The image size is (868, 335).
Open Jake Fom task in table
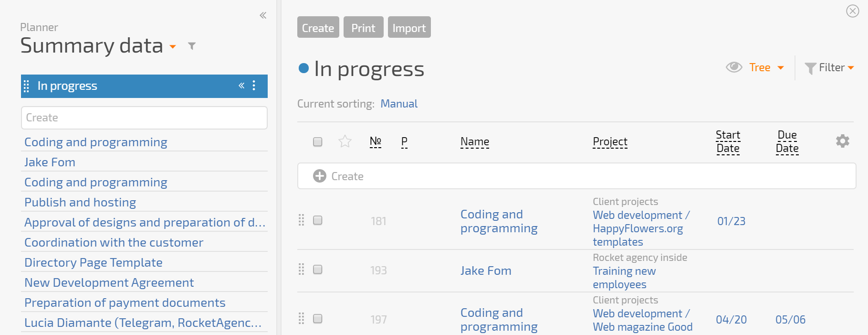pos(486,270)
